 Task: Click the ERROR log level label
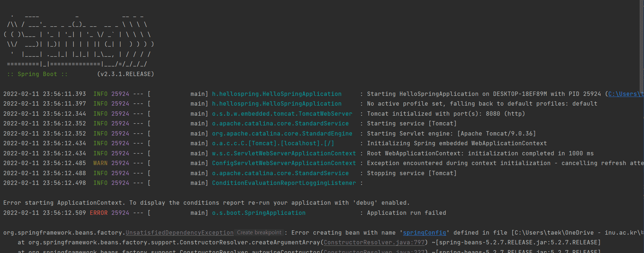tap(98, 213)
